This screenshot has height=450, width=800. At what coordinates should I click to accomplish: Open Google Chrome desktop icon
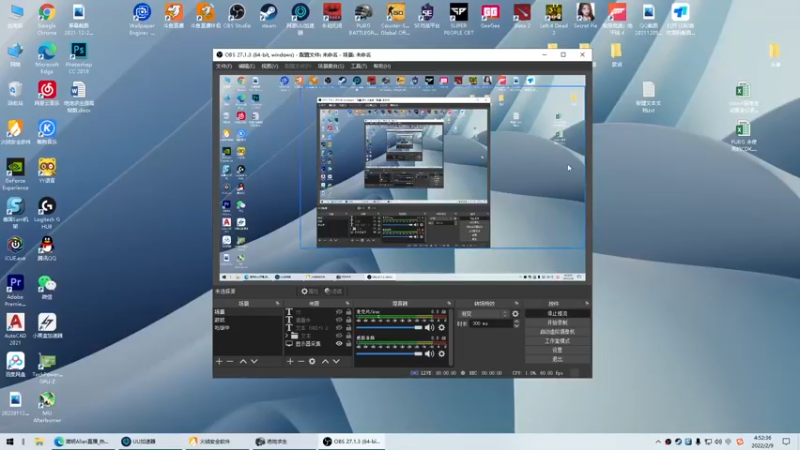(47, 19)
